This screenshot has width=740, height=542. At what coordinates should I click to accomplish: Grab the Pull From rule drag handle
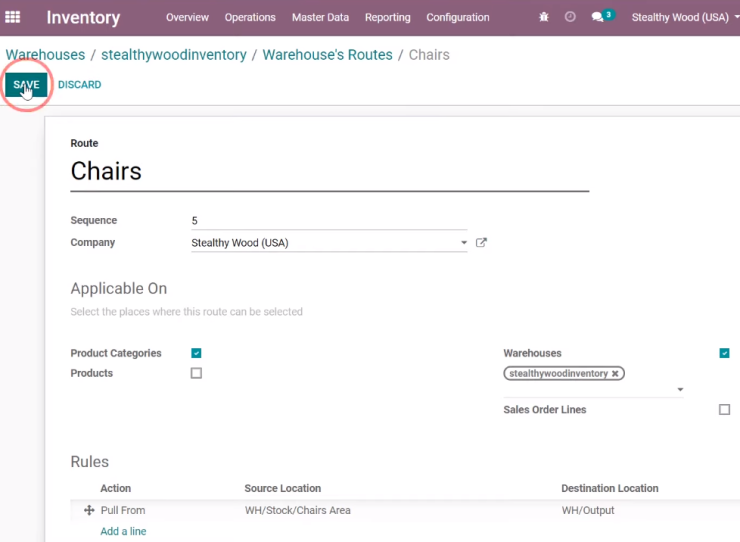(x=89, y=510)
